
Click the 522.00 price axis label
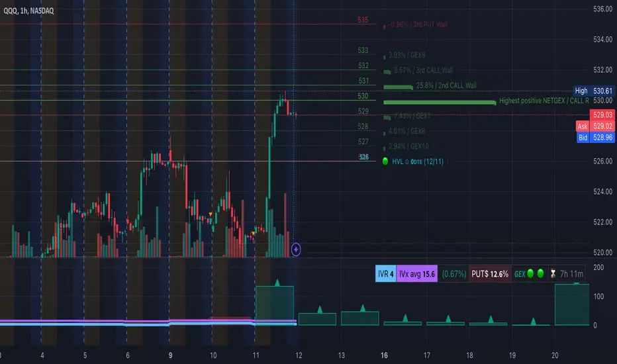tap(603, 222)
